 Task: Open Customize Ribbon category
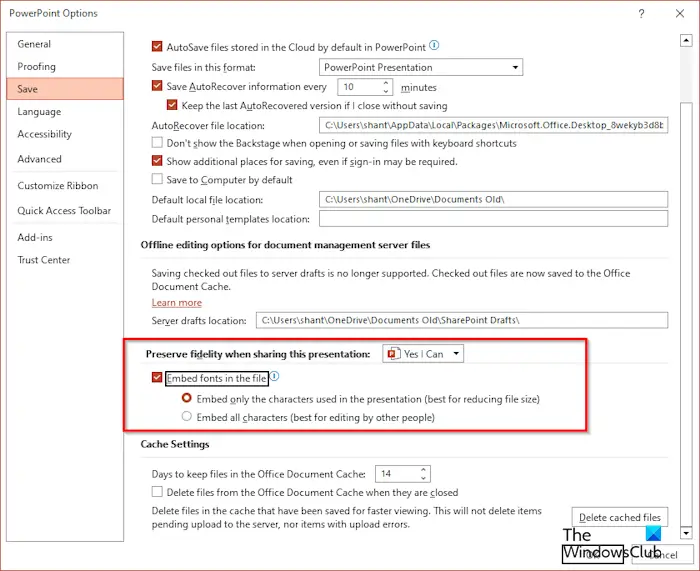[x=65, y=186]
